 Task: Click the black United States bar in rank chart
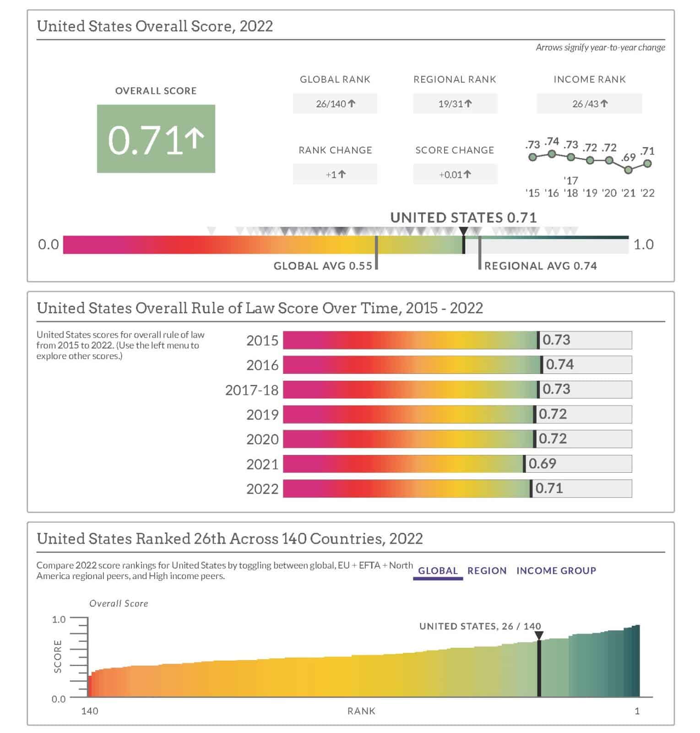click(x=539, y=668)
